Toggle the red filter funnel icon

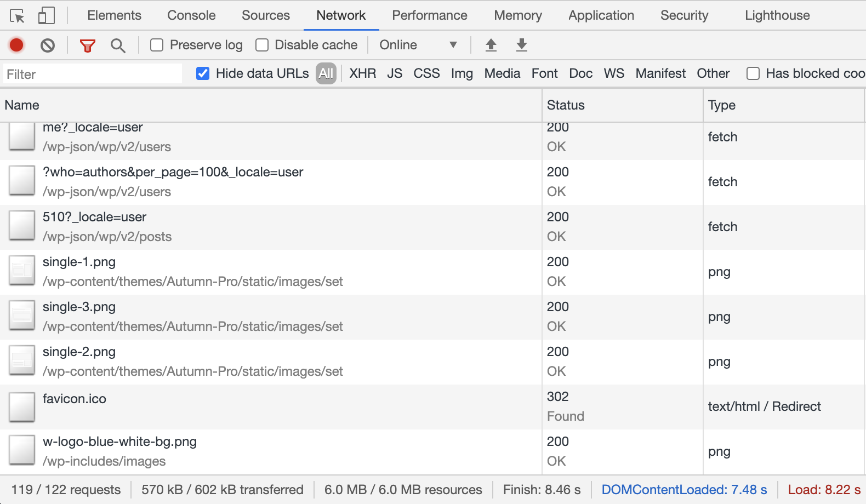[88, 45]
